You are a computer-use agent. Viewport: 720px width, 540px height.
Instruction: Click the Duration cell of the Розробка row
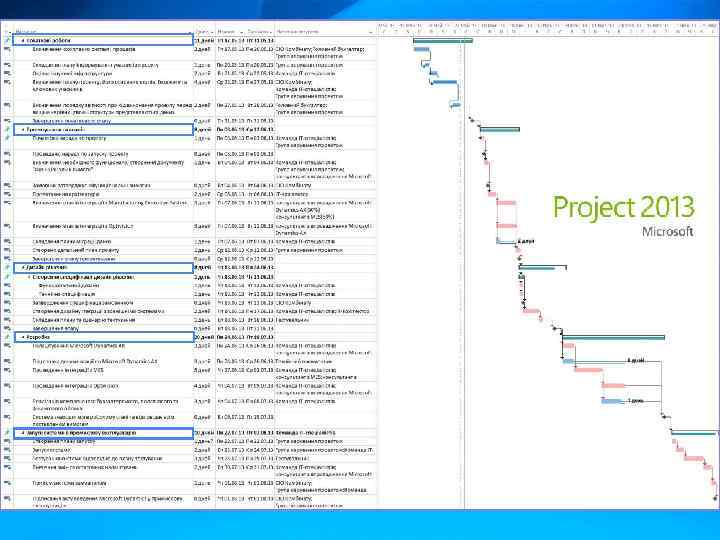click(204, 337)
